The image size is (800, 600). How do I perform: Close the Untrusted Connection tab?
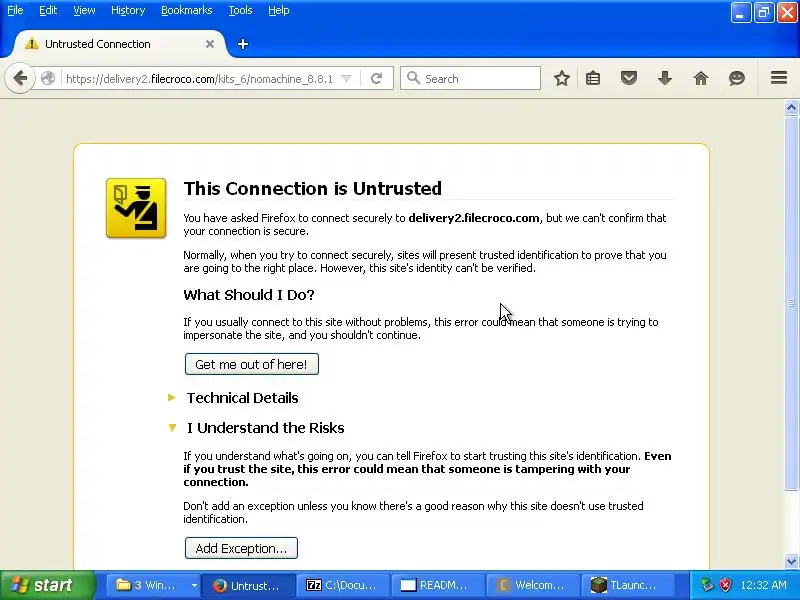coord(210,44)
